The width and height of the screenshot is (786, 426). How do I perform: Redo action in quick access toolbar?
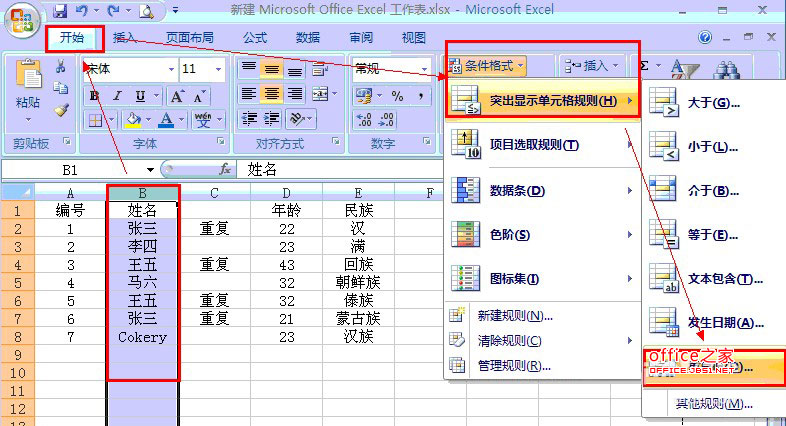[x=113, y=11]
